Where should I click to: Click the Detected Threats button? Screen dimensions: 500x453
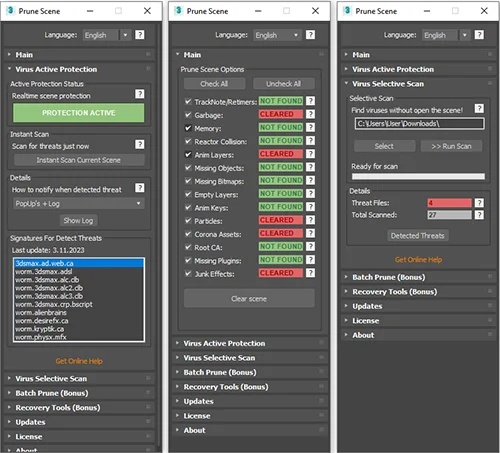coord(418,236)
